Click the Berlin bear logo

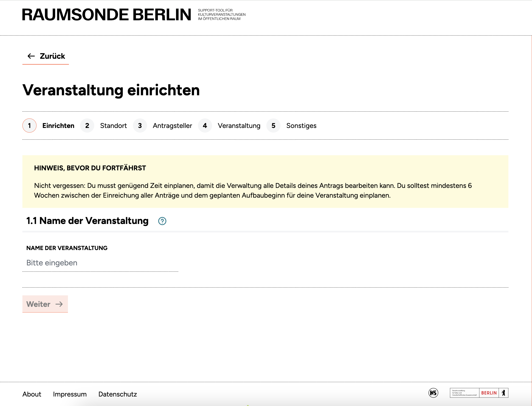point(503,393)
